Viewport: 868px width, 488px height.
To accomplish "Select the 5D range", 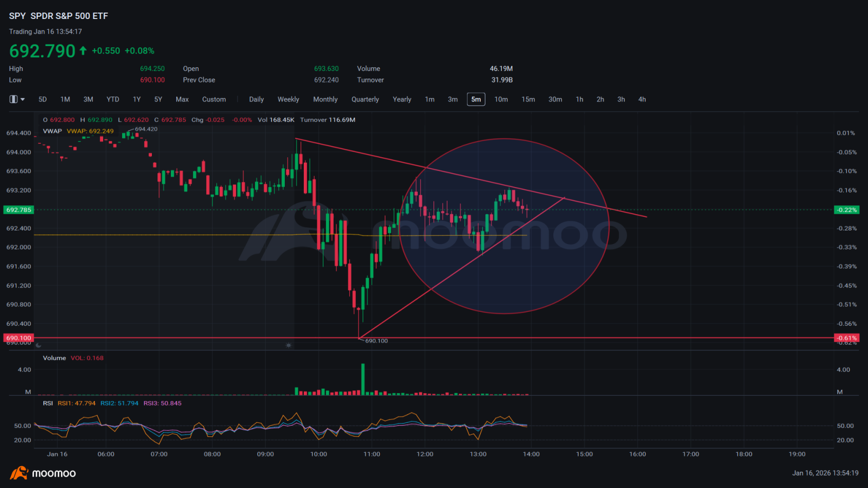I will pyautogui.click(x=43, y=99).
